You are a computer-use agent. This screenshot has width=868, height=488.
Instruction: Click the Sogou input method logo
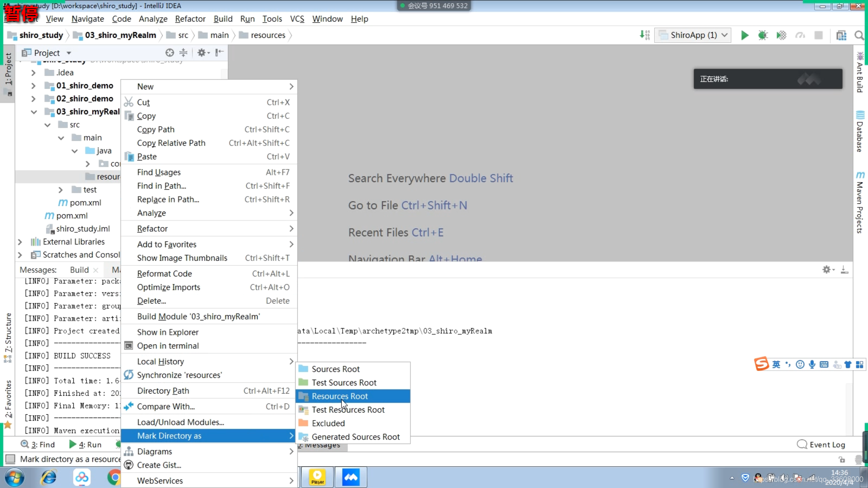[x=761, y=364]
